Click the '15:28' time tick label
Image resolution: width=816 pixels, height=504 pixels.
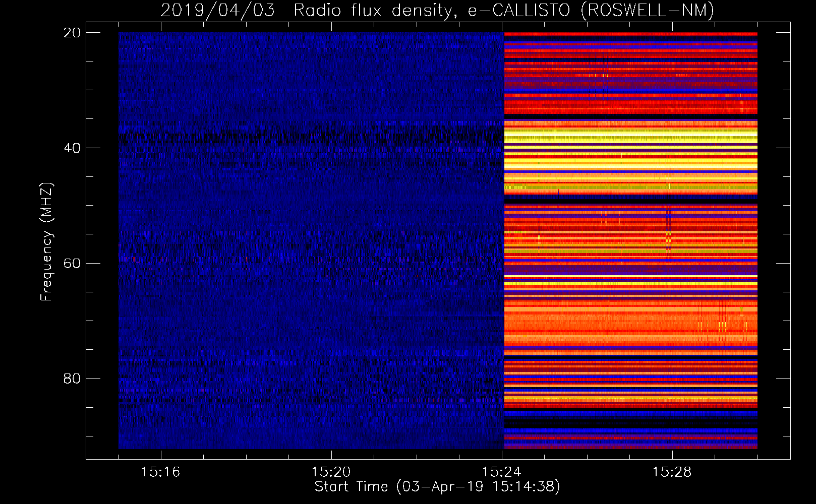click(672, 472)
